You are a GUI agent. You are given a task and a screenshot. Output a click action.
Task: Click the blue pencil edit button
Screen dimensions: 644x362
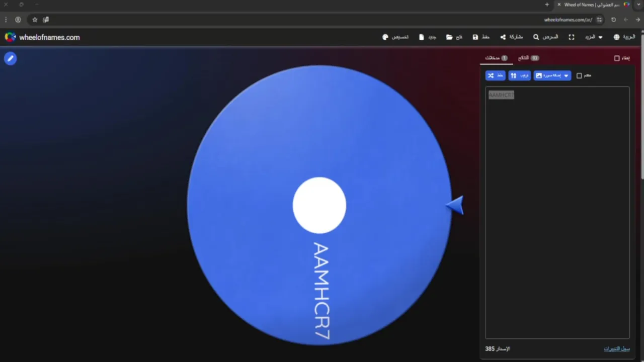[x=10, y=58]
